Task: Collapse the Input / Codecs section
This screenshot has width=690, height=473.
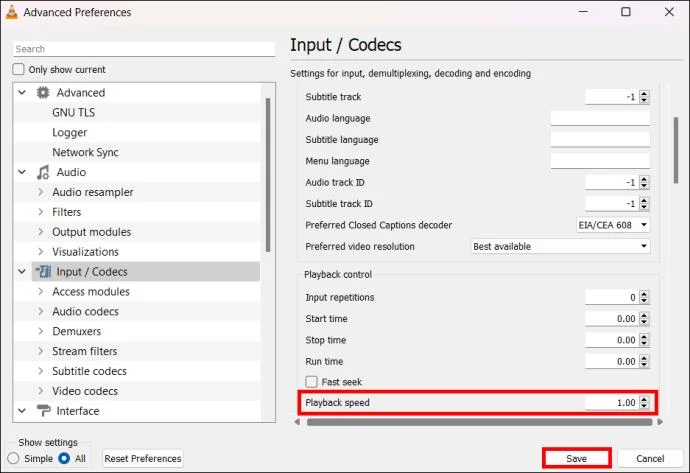Action: tap(22, 272)
